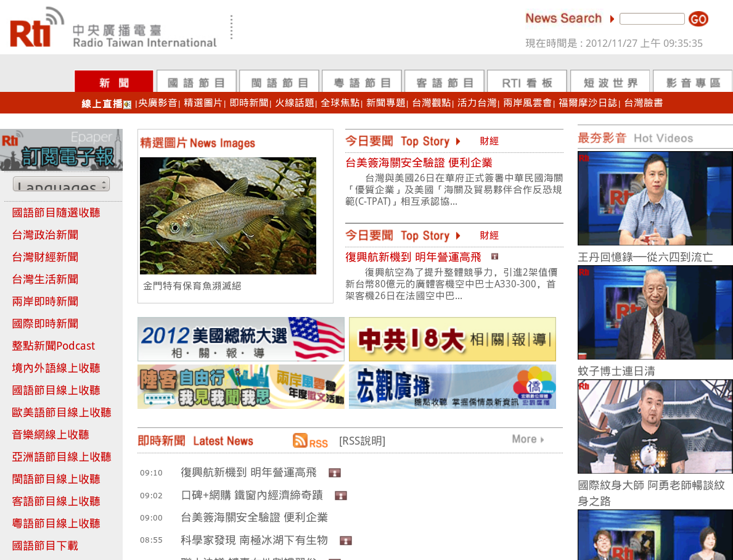This screenshot has width=733, height=560.
Task: Open 08:55 news 科學家發現 南極冰湖下有生物
Action: click(x=255, y=540)
